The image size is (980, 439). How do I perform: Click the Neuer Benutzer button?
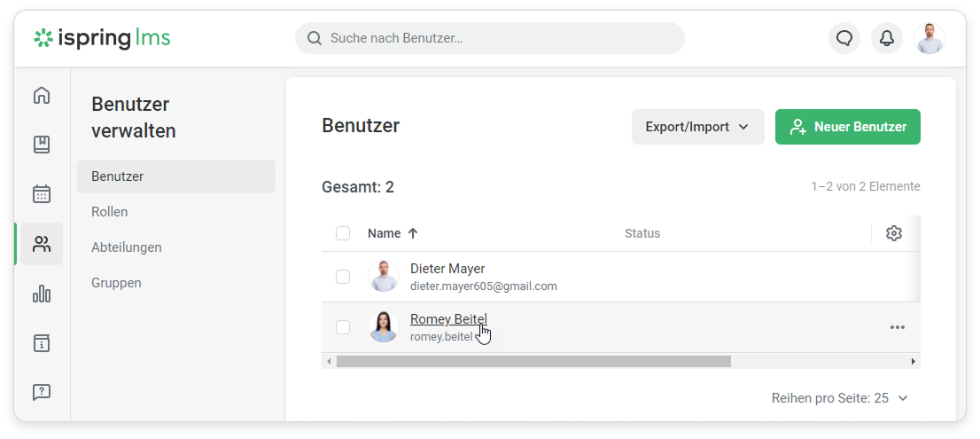coord(847,127)
